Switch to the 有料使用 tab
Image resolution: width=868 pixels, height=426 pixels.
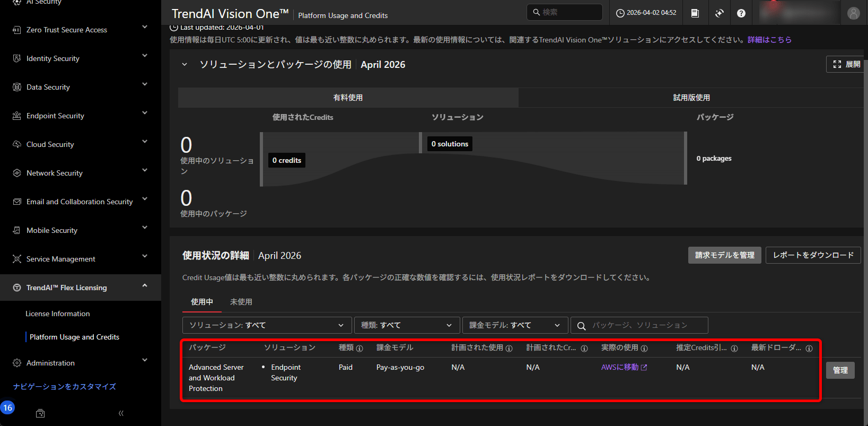click(x=348, y=98)
